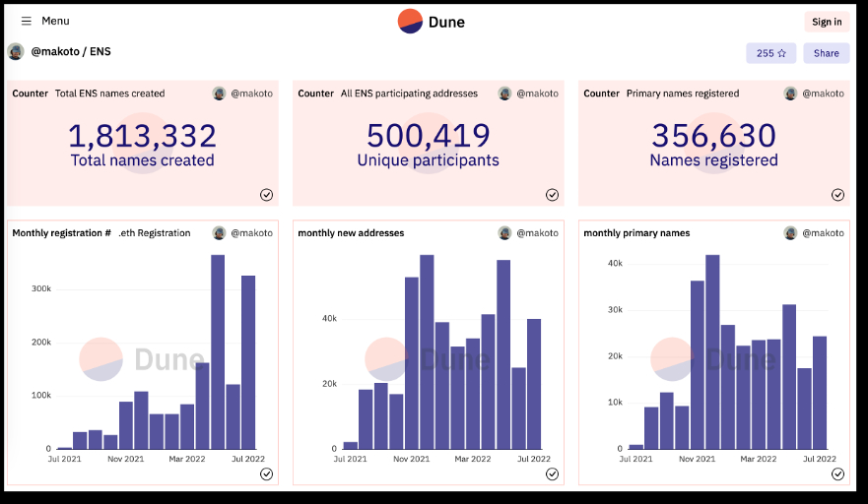Click the 1,813,332 total names counter

[142, 136]
